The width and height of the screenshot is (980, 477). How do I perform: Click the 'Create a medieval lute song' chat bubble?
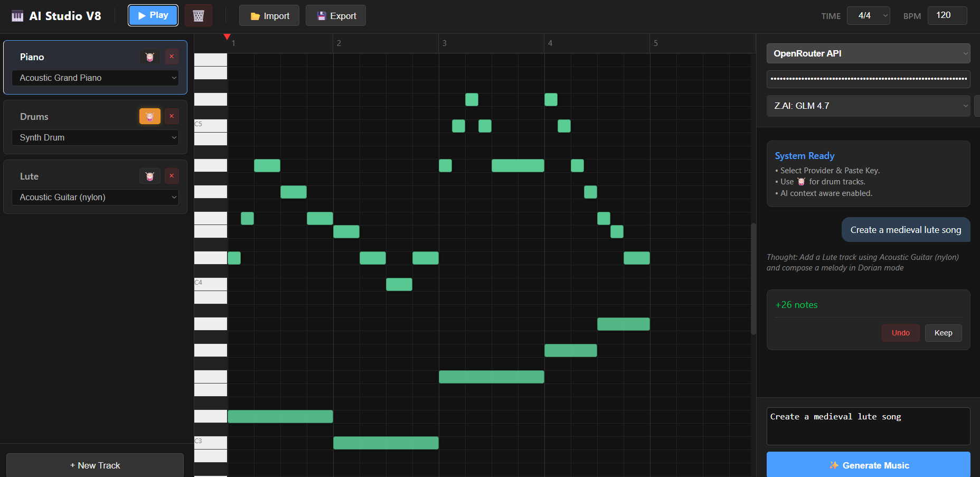[x=906, y=230]
